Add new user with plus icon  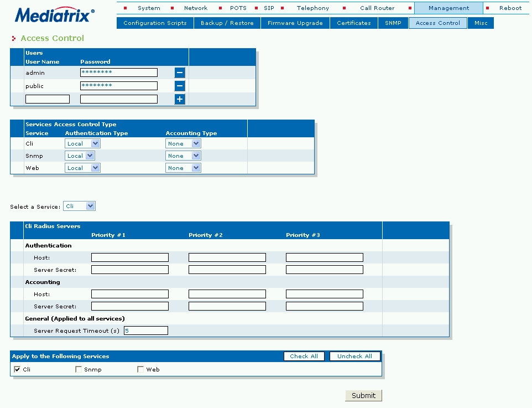coord(180,99)
